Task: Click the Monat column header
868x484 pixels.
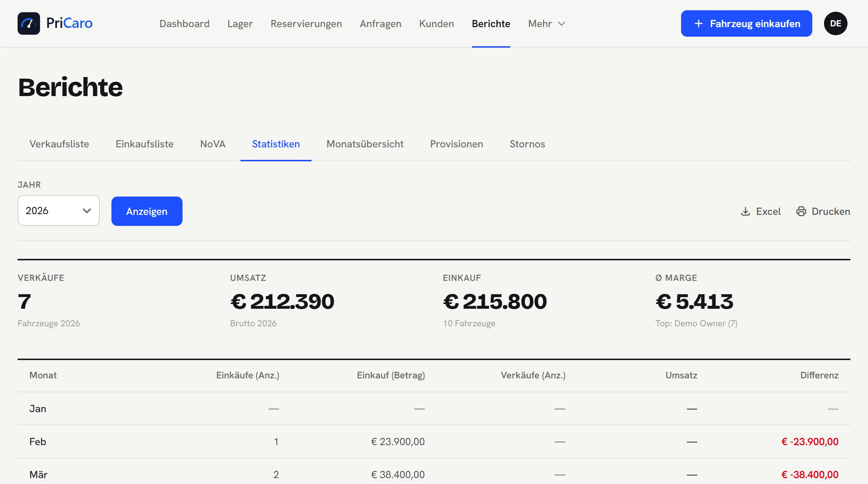Action: click(43, 375)
